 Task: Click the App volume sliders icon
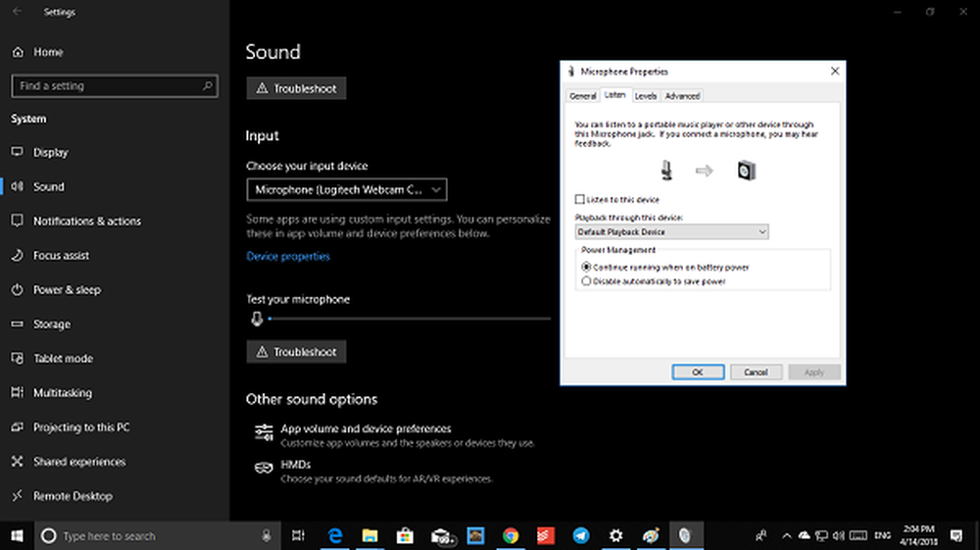(x=264, y=432)
